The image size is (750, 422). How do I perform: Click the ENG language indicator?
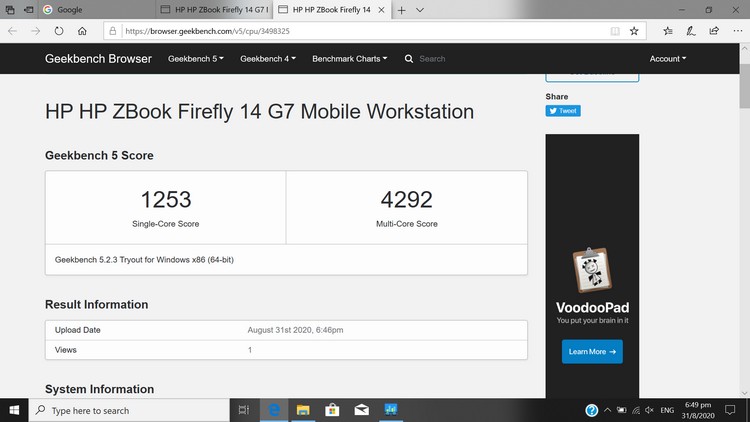[667, 411]
